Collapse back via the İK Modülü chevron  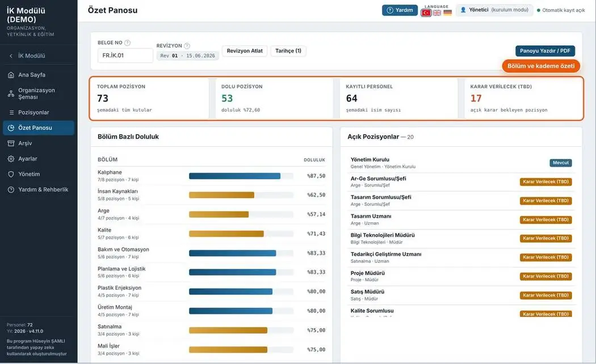point(11,56)
